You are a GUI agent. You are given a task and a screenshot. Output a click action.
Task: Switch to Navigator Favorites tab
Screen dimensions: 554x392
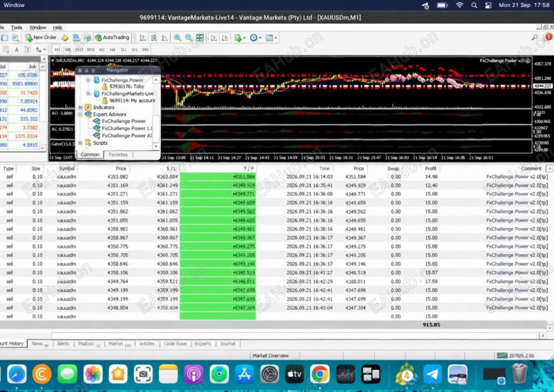point(118,155)
